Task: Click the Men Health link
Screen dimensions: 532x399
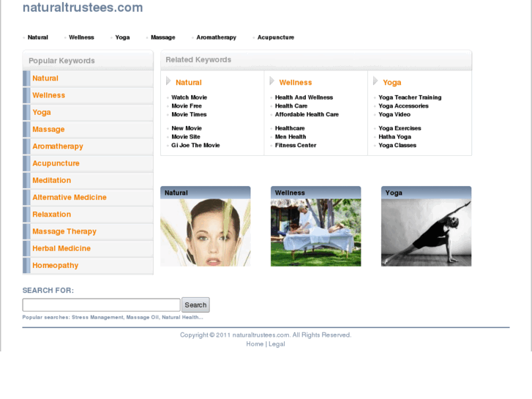Action: (291, 137)
